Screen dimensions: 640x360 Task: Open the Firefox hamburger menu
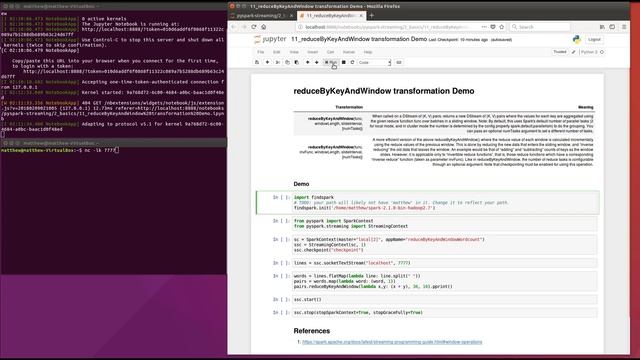tap(624, 27)
